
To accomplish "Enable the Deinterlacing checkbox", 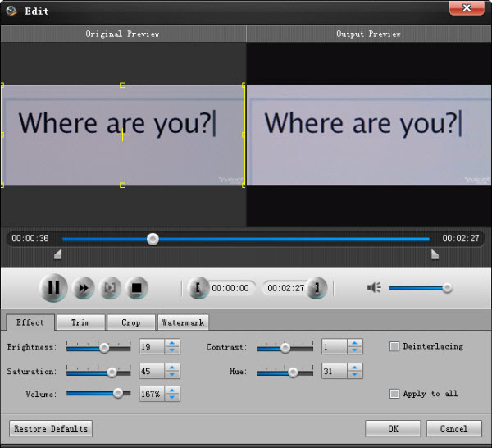I will (394, 346).
